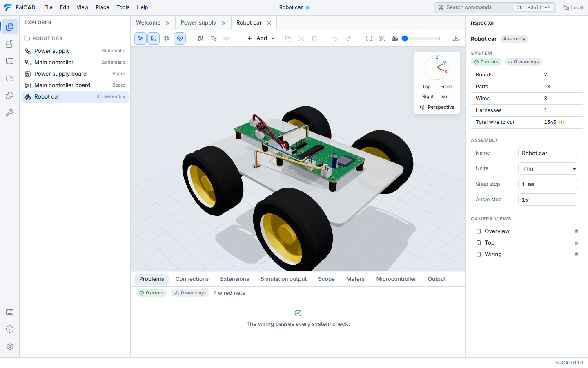Open keyboard shortcuts icon in sidebar
Image resolution: width=588 pixels, height=368 pixels.
coord(10,312)
